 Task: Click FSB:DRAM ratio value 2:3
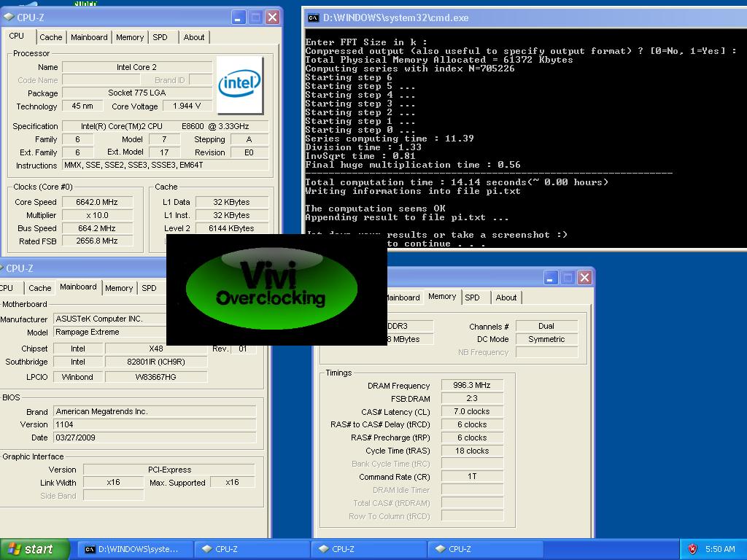pos(472,398)
